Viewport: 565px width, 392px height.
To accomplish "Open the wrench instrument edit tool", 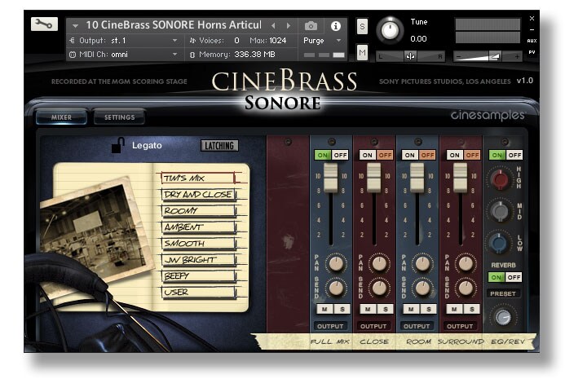I will coord(44,24).
